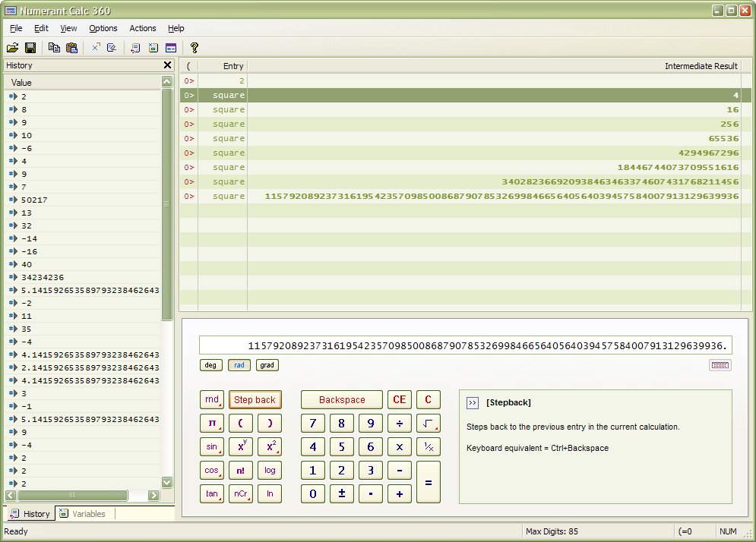Click the arrow icon of history value 35

pyautogui.click(x=14, y=329)
